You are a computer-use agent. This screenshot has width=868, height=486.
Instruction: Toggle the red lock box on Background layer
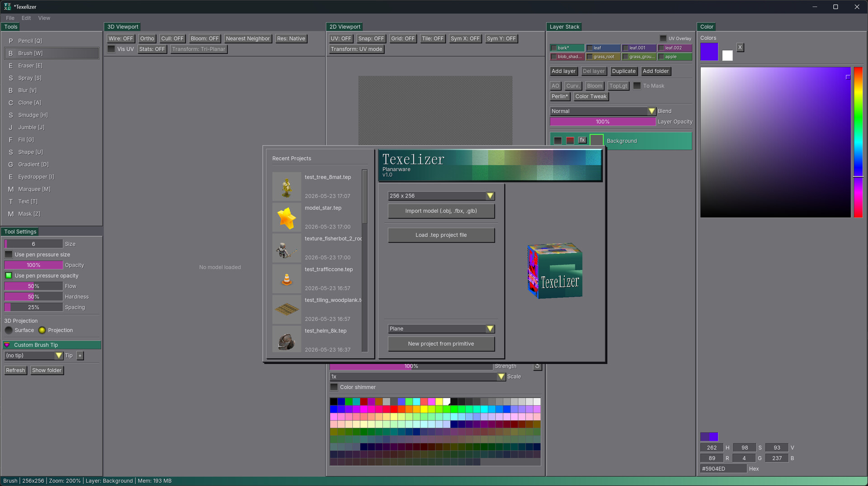coord(570,141)
